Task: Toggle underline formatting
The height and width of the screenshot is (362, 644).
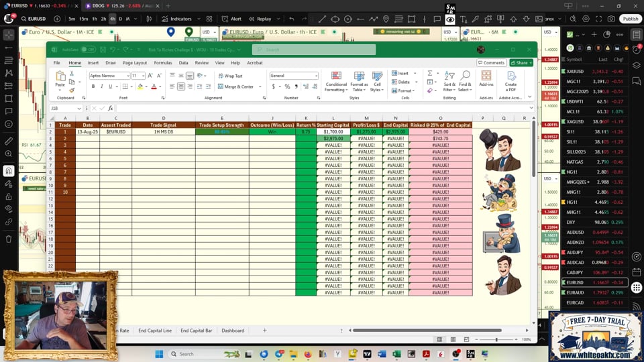Action: pyautogui.click(x=110, y=86)
